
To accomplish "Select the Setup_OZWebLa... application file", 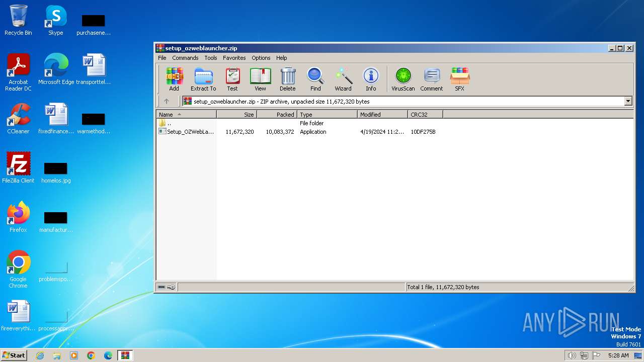I will click(186, 132).
